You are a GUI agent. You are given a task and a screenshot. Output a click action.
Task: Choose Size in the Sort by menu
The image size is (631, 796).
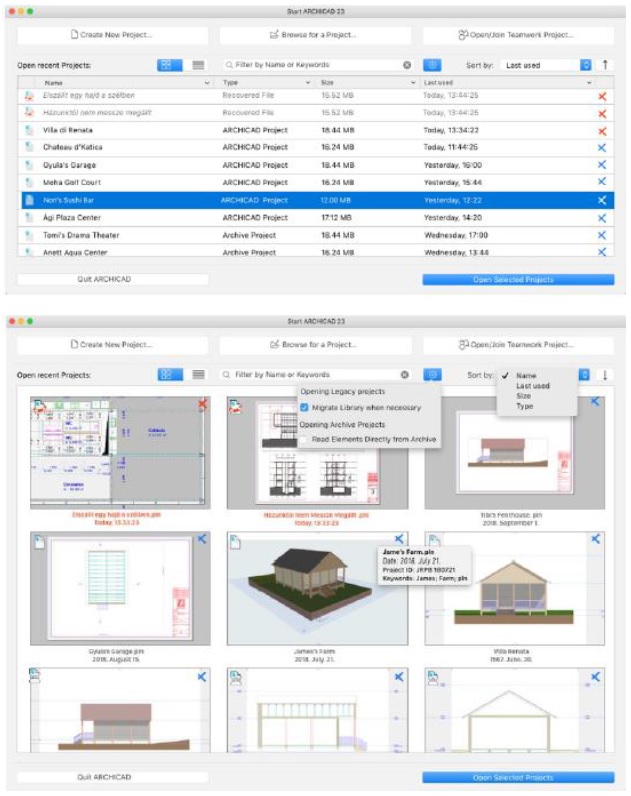click(523, 396)
